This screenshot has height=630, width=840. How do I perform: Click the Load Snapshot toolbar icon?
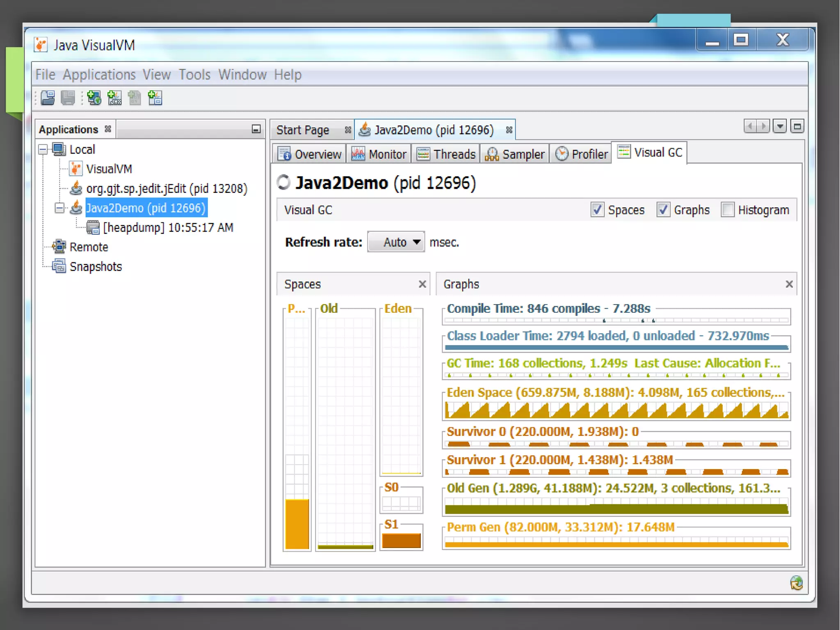(x=48, y=98)
